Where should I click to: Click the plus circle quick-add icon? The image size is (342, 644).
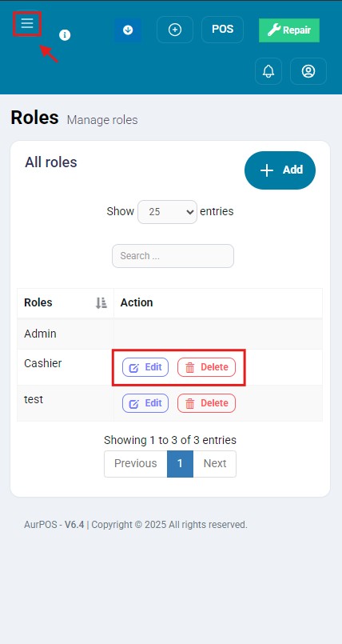click(x=175, y=30)
